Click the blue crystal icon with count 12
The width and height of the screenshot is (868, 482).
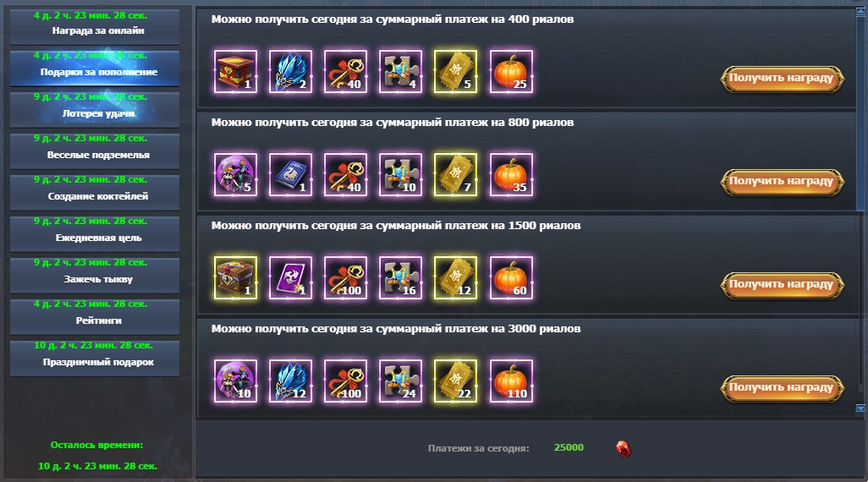291,381
